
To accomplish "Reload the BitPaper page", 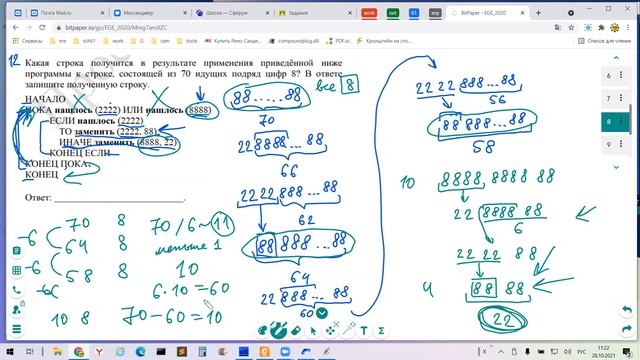I will [42, 27].
